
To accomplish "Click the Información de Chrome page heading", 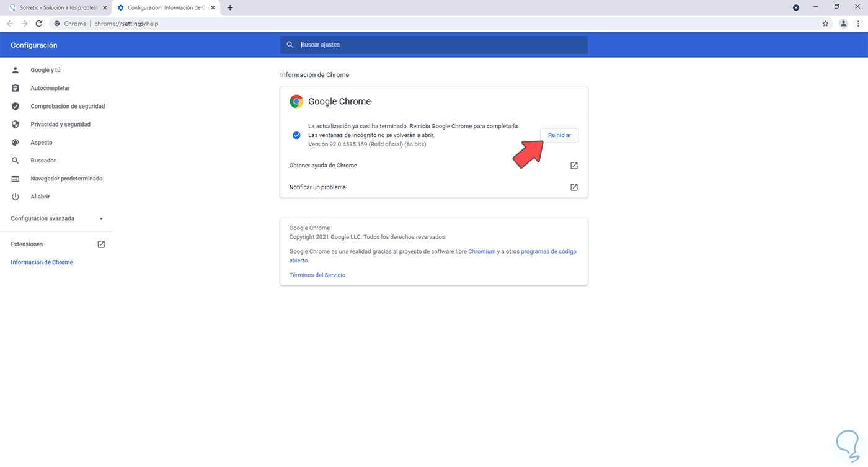I will coord(314,74).
